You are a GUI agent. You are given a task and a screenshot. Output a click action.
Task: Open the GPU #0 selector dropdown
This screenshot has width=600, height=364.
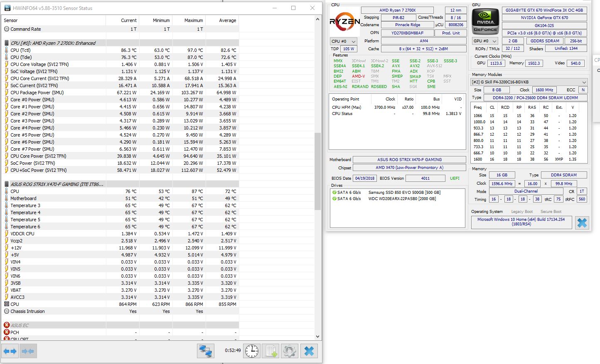pos(485,41)
